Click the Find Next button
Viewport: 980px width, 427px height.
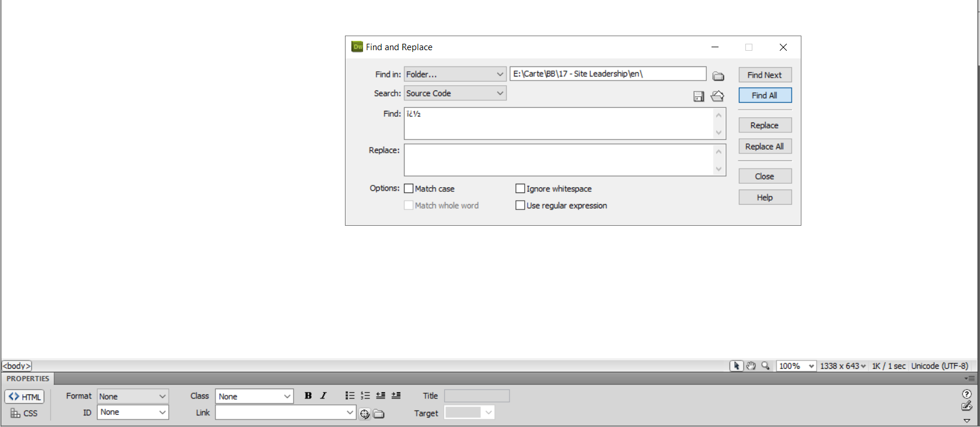(x=765, y=75)
